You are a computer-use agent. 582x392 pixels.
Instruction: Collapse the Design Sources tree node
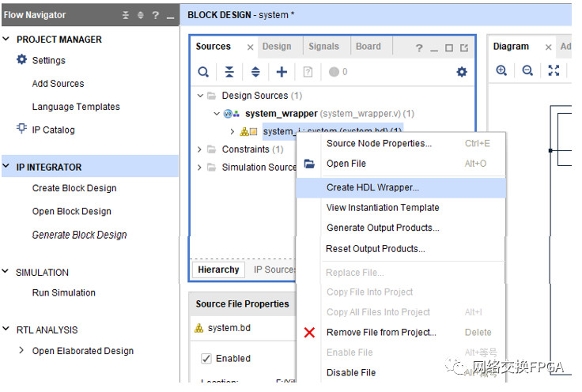click(x=200, y=96)
